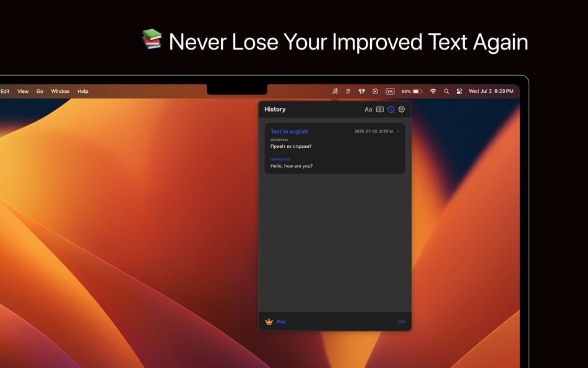
Task: Open the text improver app icon in menu bar
Action: [334, 91]
